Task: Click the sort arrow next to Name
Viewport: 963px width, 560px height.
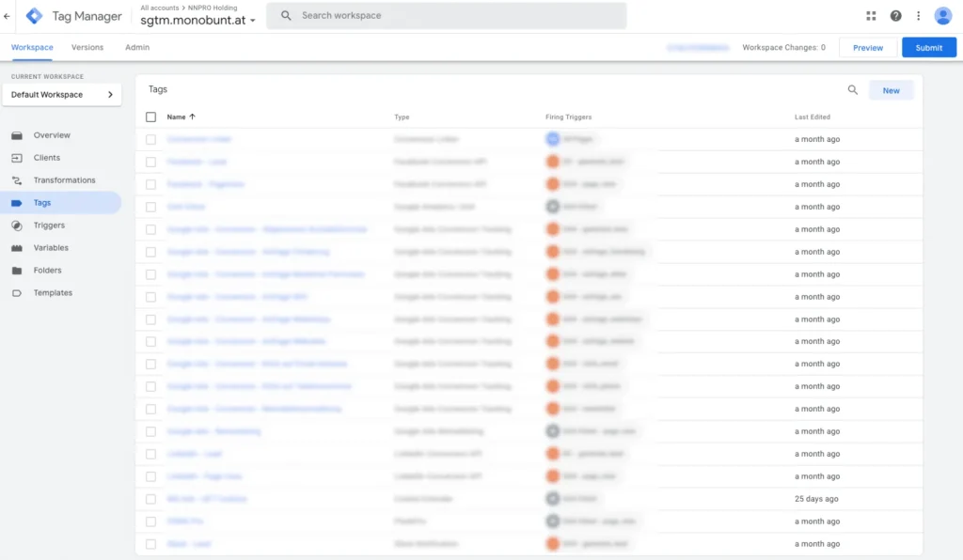Action: point(192,117)
